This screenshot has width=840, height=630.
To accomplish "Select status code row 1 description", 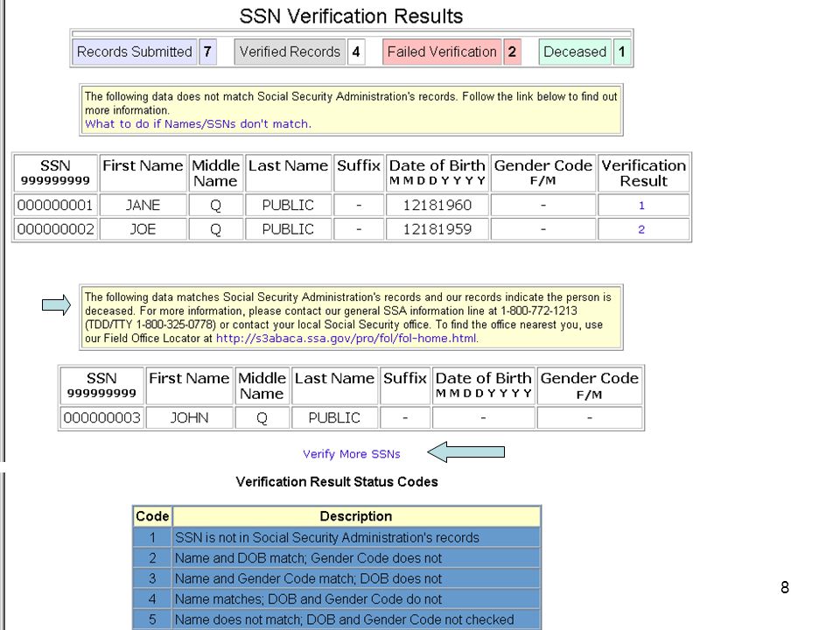I will 356,537.
